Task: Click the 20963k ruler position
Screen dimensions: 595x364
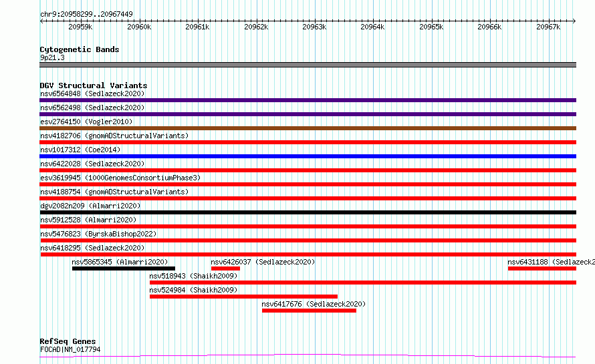Action: [x=314, y=27]
